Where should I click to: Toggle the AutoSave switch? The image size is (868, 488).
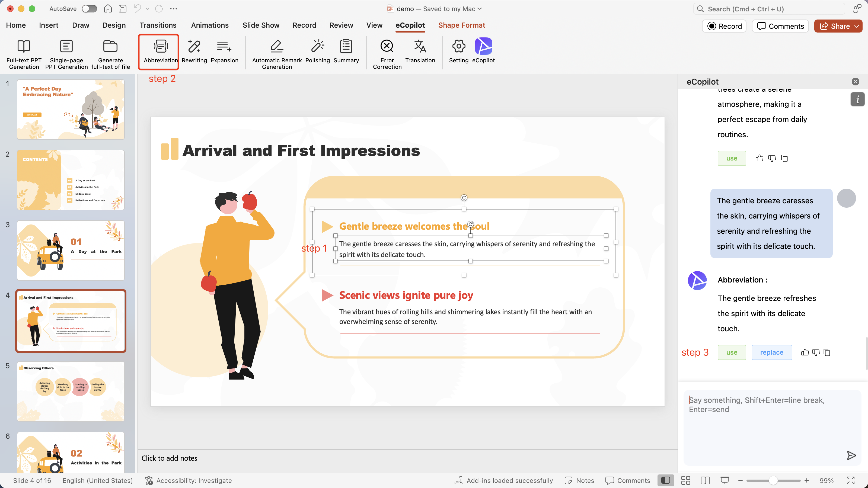89,9
